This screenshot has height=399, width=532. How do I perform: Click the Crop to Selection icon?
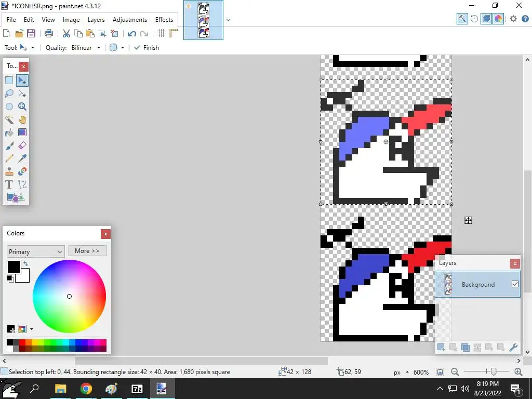point(102,33)
